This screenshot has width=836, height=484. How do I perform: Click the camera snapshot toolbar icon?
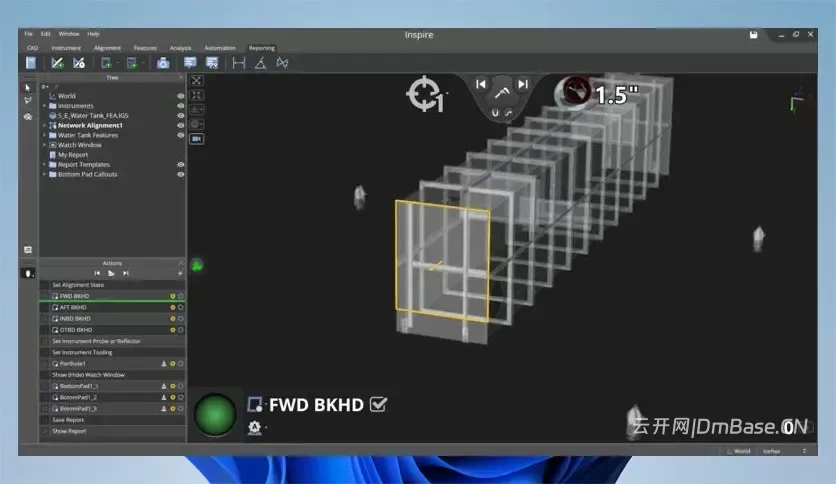click(163, 63)
